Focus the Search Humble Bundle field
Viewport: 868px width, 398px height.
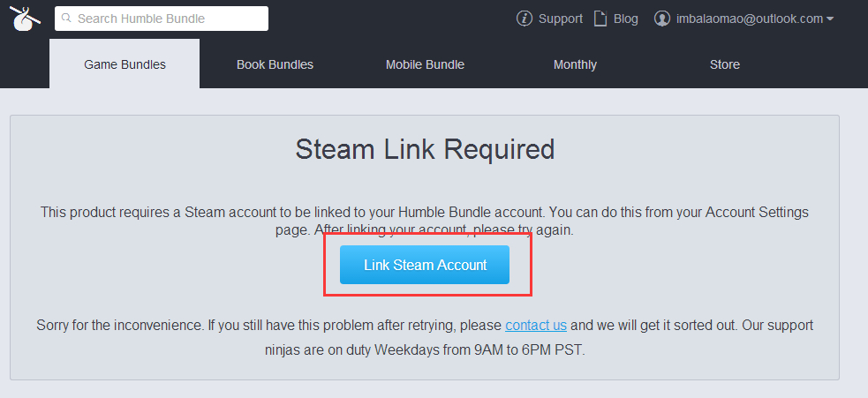click(168, 19)
